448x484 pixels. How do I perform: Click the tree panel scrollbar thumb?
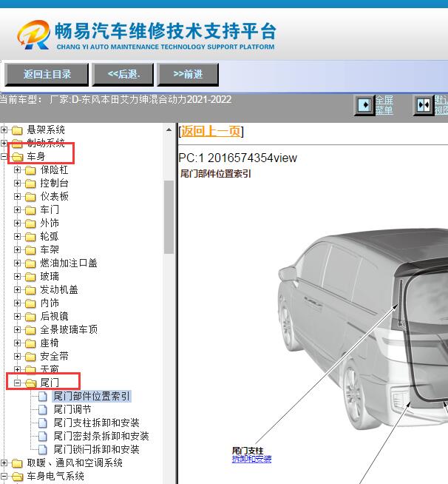(x=169, y=217)
